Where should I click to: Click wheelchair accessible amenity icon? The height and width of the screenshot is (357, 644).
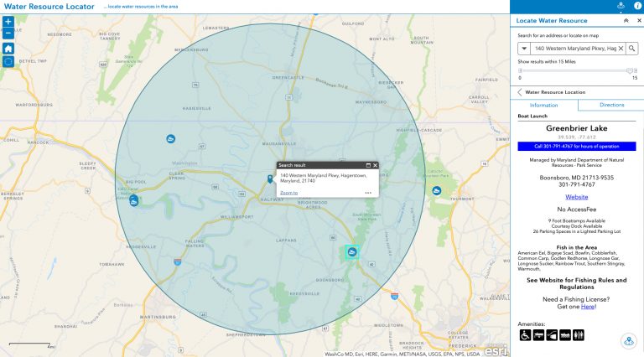525,335
